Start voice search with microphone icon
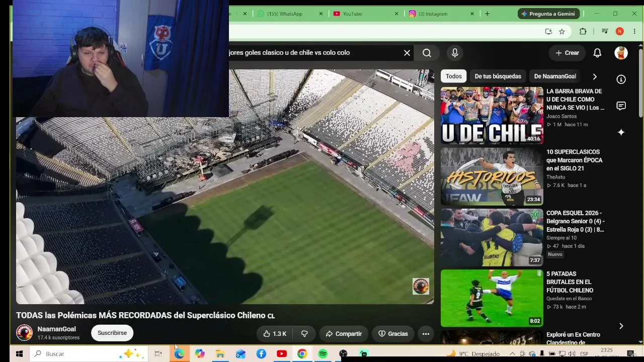Image resolution: width=644 pixels, height=362 pixels. click(x=455, y=53)
